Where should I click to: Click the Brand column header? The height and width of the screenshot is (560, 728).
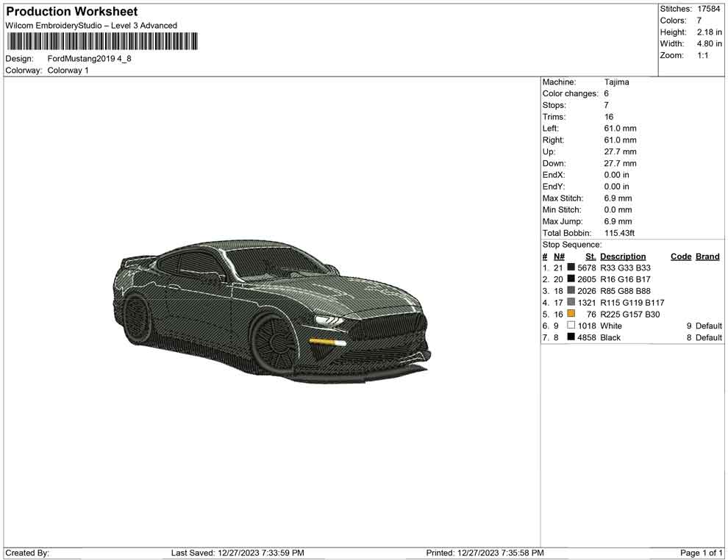(x=707, y=256)
